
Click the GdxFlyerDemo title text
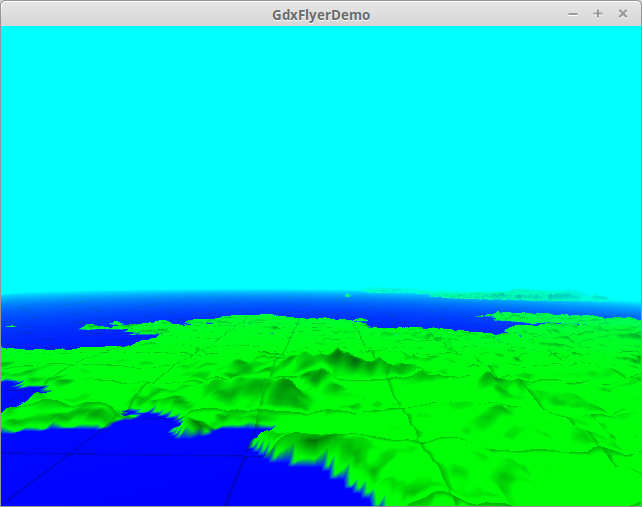[x=321, y=14]
